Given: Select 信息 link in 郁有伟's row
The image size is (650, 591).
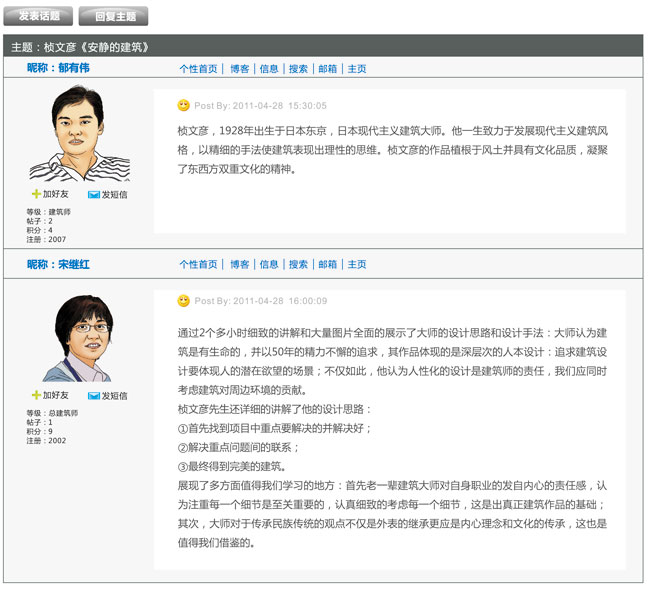Looking at the screenshot, I should [269, 69].
